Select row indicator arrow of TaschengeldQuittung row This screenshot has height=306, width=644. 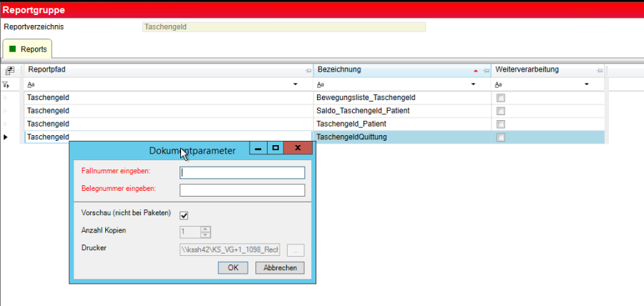pyautogui.click(x=6, y=137)
